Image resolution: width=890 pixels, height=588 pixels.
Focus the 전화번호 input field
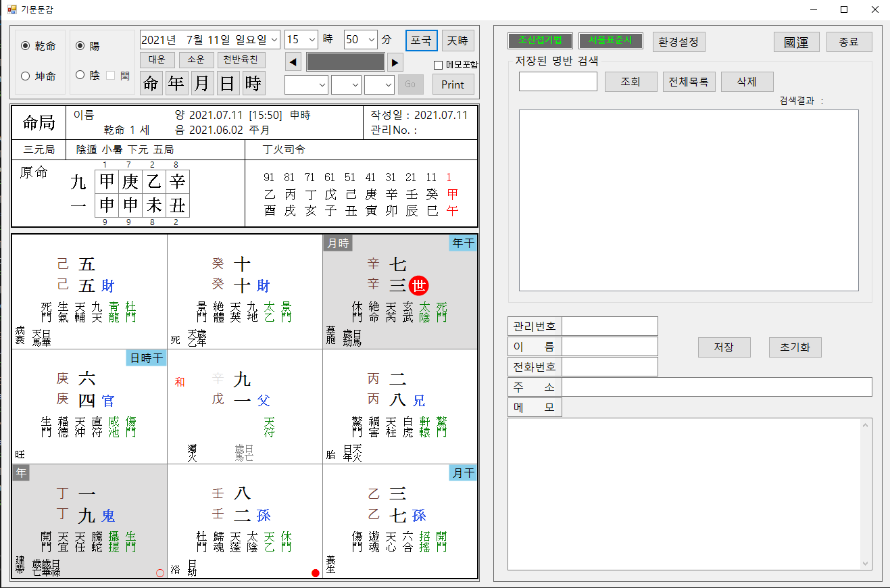(x=610, y=366)
